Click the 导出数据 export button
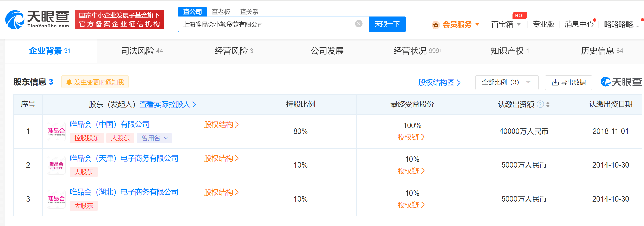Viewport: 644px width, 226px height. [568, 82]
